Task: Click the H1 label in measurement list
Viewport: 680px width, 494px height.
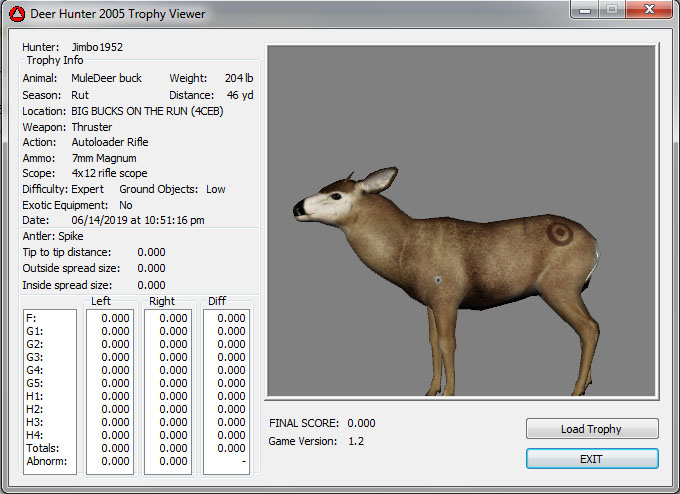Action: (x=33, y=396)
